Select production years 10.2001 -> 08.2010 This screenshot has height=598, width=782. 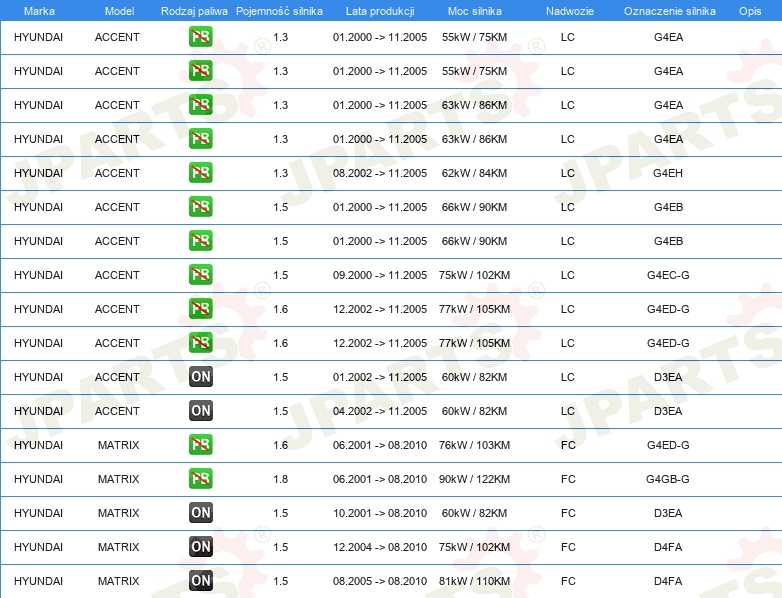380,513
